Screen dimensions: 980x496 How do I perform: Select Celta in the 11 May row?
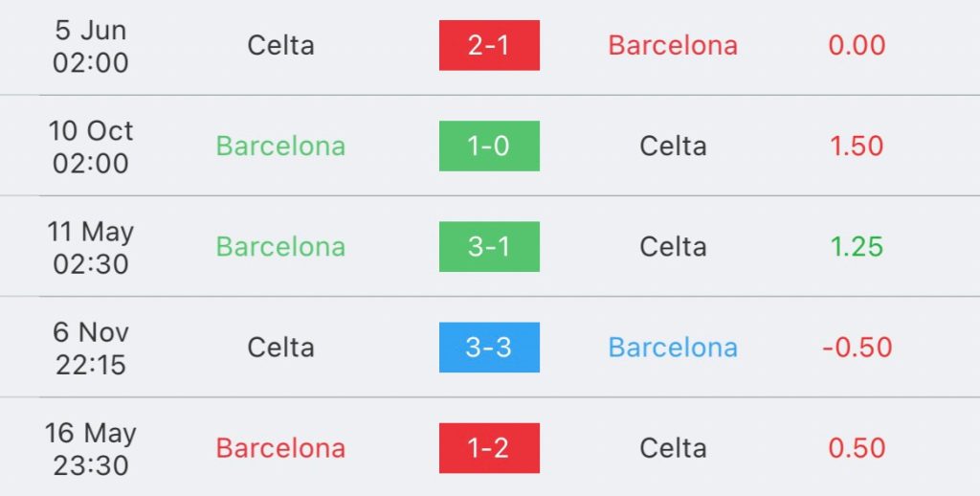673,246
